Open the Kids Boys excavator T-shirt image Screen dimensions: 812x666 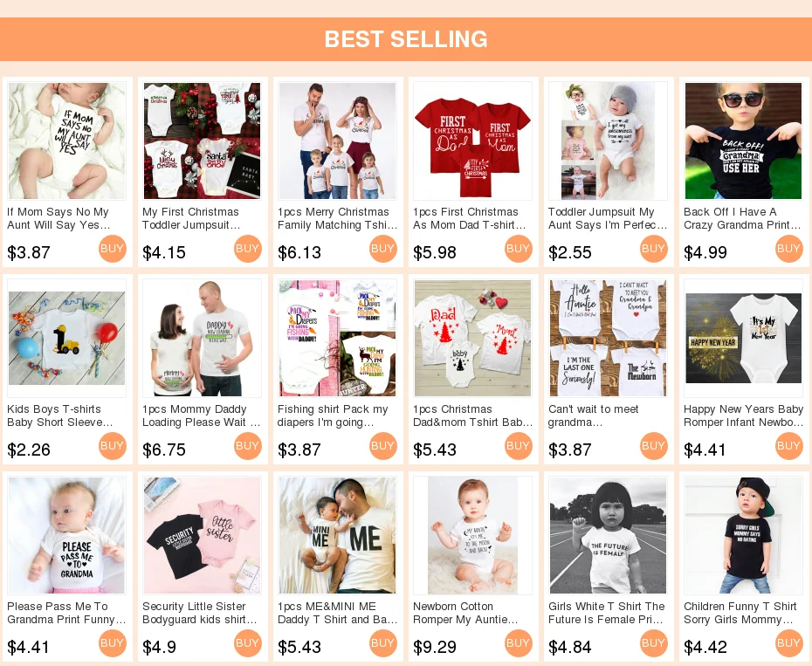click(67, 338)
